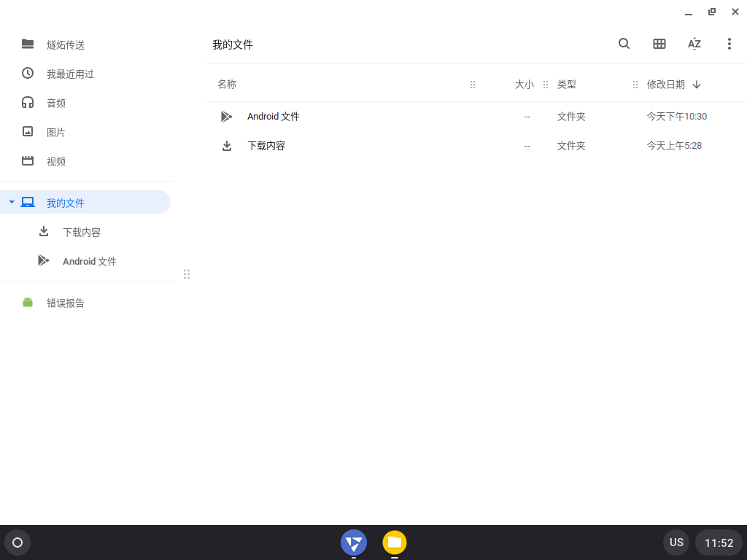This screenshot has width=747, height=560.
Task: Sort files by 大小 column header
Action: 524,85
